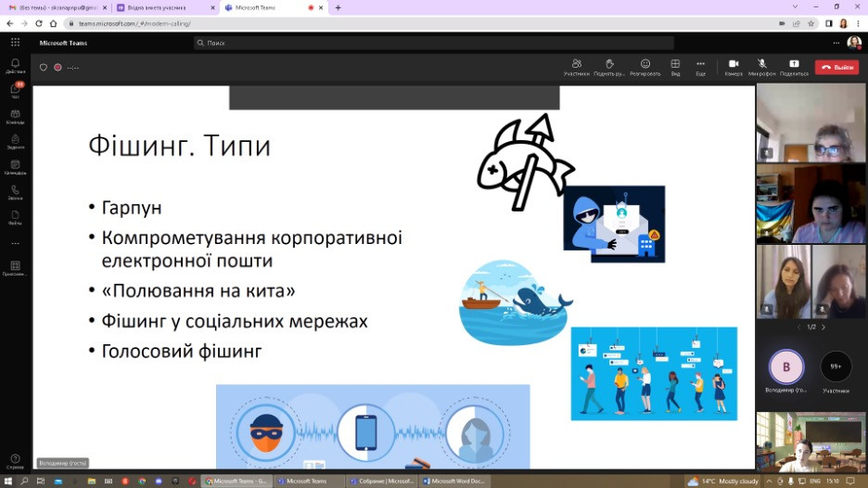Viewport: 868px width, 488px height.
Task: Open the Files section in the sidebar
Action: 15,217
